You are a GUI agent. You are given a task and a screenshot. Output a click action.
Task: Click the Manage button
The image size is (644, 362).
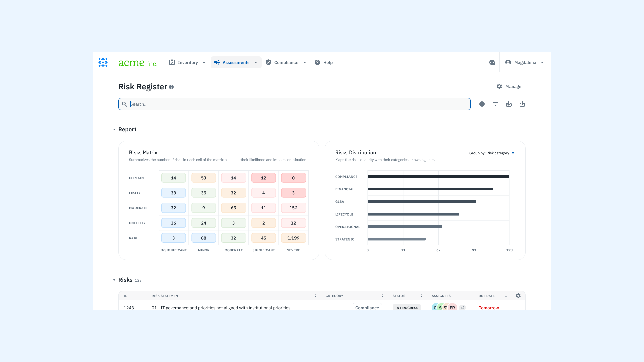509,86
